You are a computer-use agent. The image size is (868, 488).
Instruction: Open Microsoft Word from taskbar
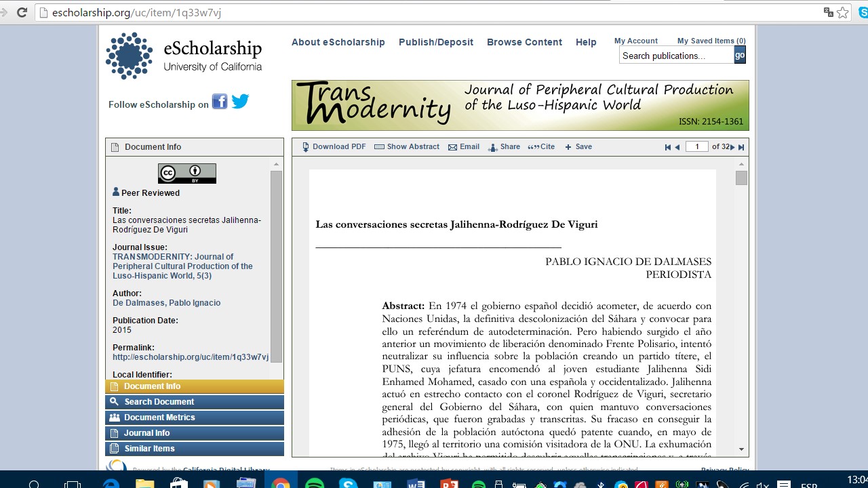(x=415, y=484)
